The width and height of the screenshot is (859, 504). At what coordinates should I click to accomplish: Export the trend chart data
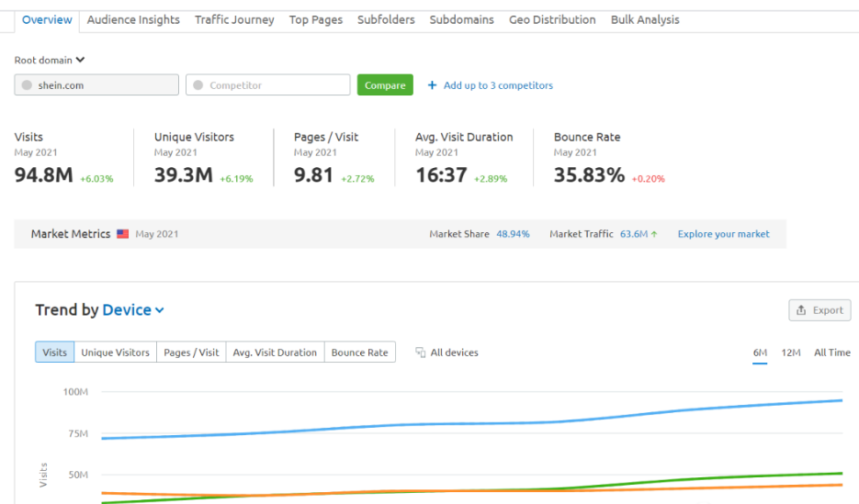[x=819, y=310]
